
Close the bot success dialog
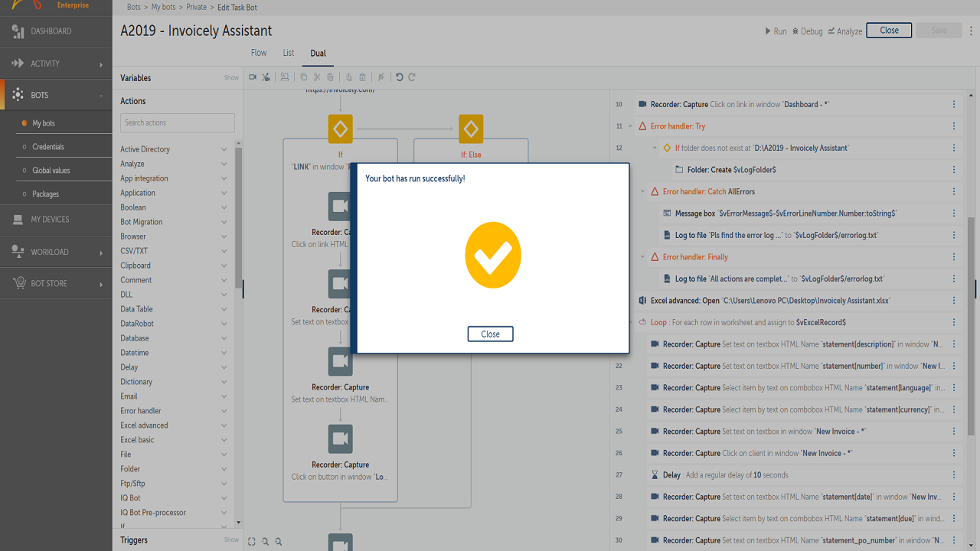click(x=490, y=334)
